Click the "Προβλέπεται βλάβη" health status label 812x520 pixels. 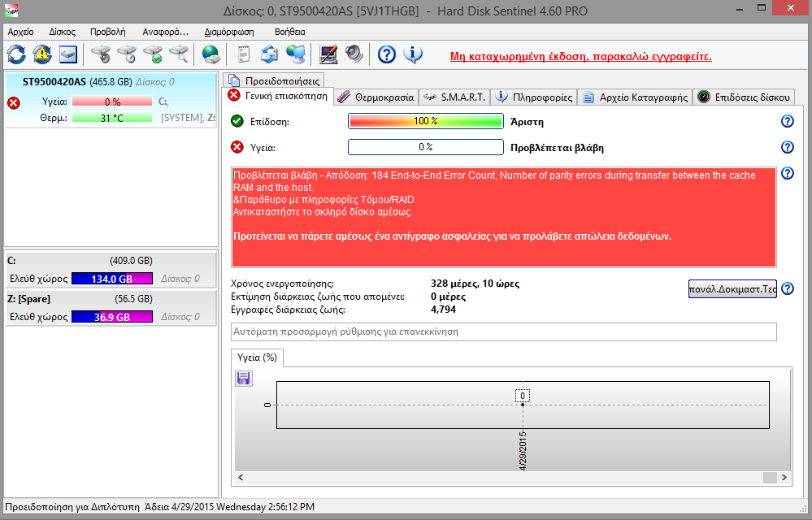pos(558,147)
